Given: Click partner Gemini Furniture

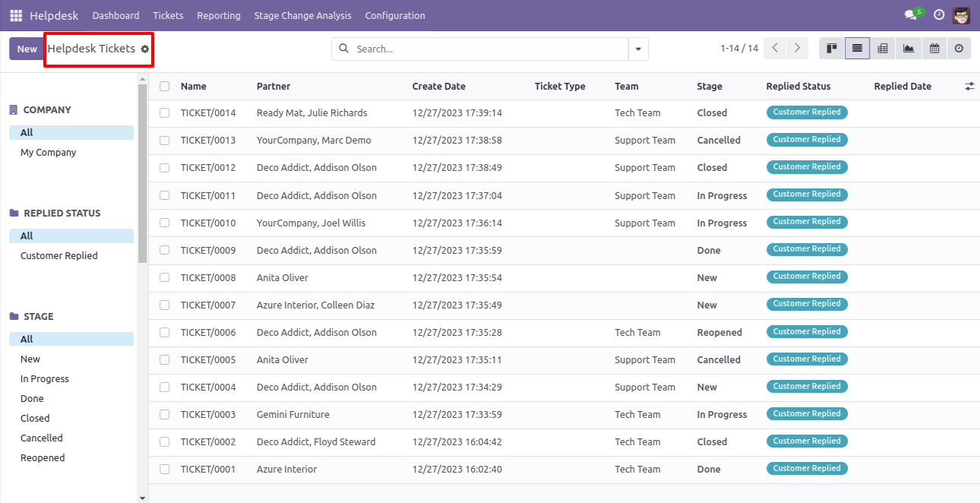Looking at the screenshot, I should 293,414.
